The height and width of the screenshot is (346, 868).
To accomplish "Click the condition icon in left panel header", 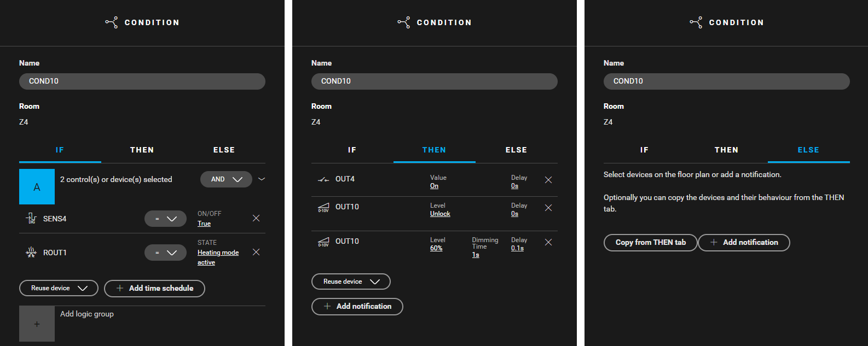I will point(112,22).
